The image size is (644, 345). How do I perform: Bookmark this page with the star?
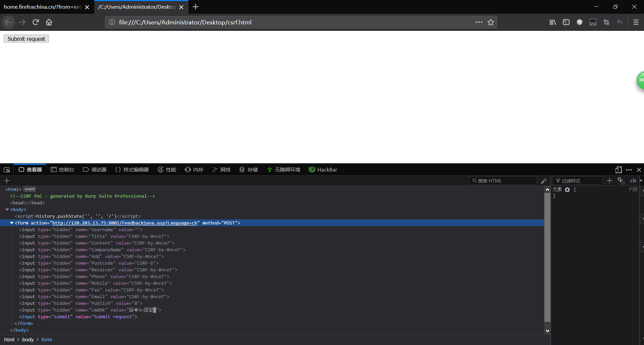pos(491,22)
